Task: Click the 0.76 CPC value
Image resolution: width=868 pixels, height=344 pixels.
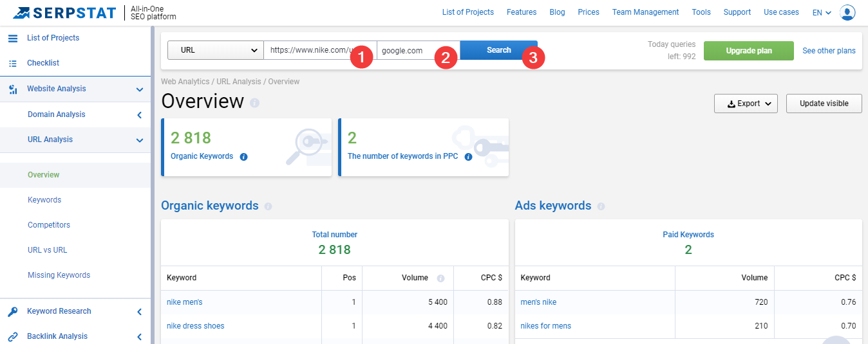Action: coord(849,302)
